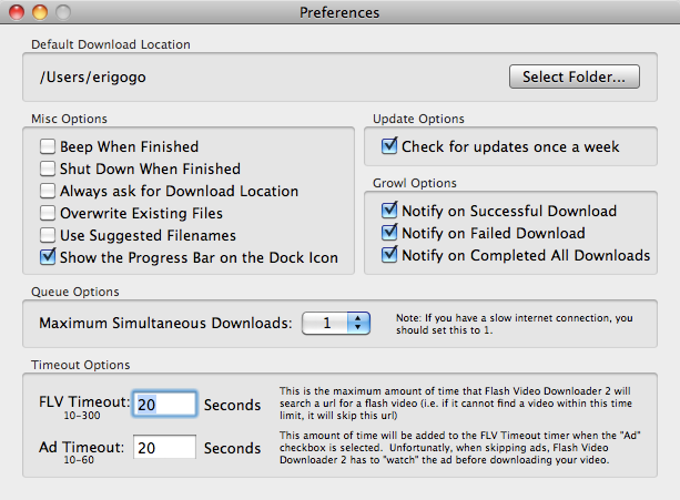
Task: Focus the FLV Timeout input field
Action: pyautogui.click(x=163, y=404)
